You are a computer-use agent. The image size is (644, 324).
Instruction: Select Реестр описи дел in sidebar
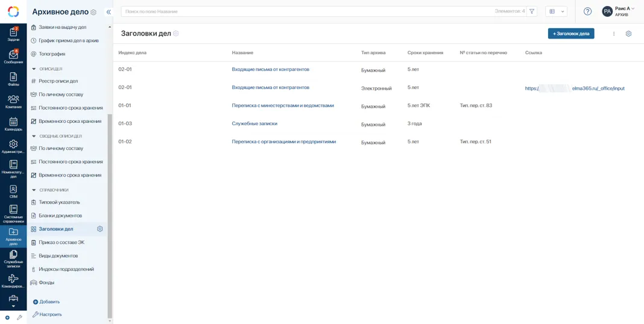click(x=58, y=81)
